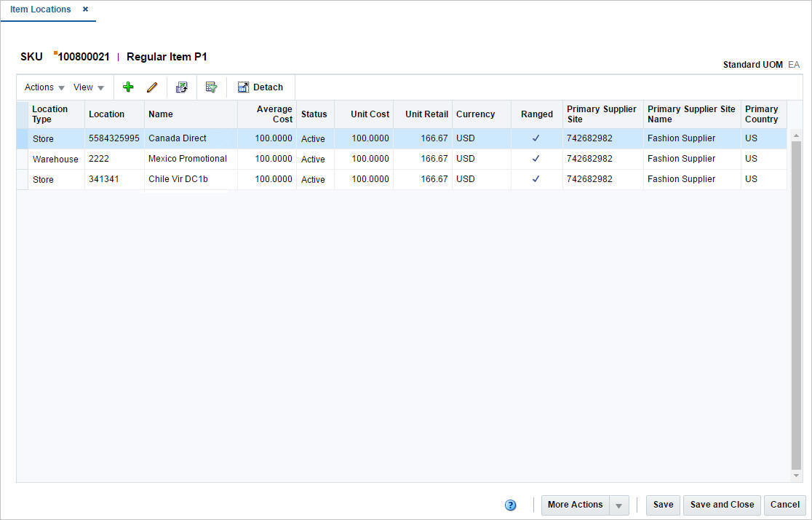Click Warehouse location type cell

pyautogui.click(x=55, y=159)
